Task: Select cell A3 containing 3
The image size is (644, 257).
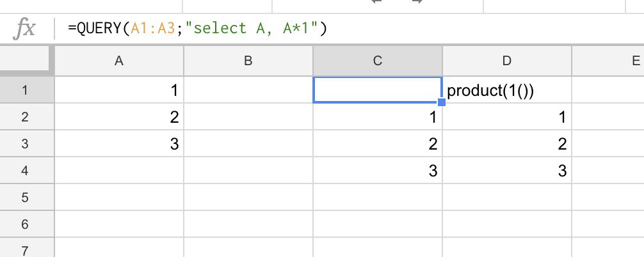Action: (x=119, y=144)
